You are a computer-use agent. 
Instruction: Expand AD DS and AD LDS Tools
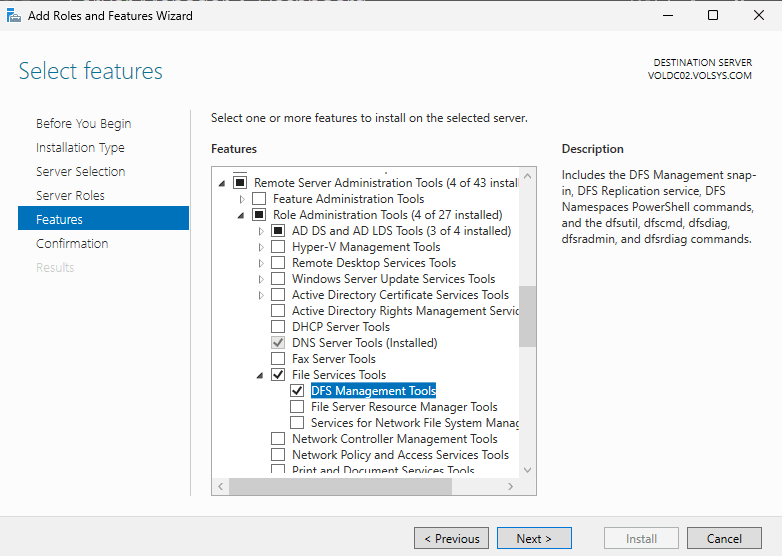tap(261, 231)
